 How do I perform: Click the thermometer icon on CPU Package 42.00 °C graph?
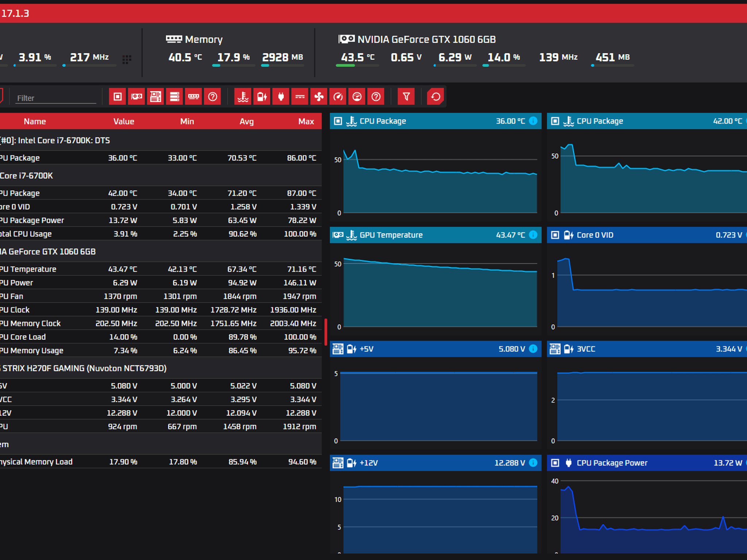pyautogui.click(x=568, y=121)
